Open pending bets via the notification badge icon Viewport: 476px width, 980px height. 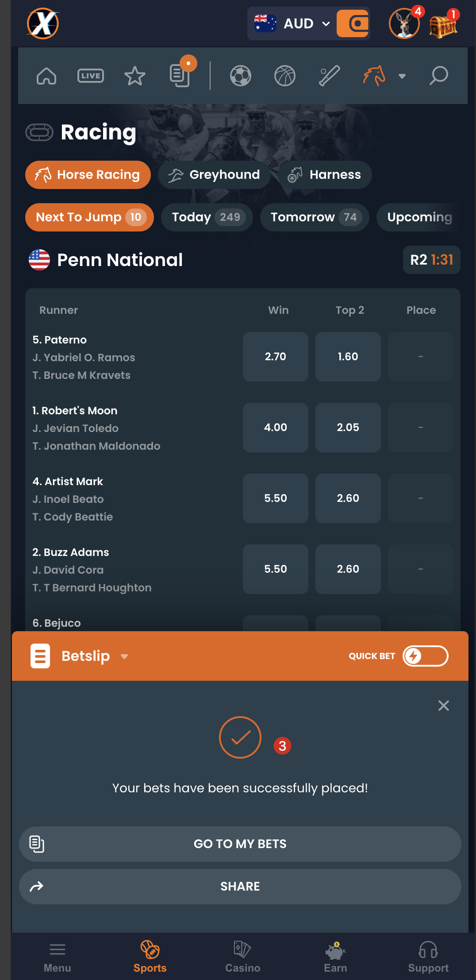tap(179, 76)
